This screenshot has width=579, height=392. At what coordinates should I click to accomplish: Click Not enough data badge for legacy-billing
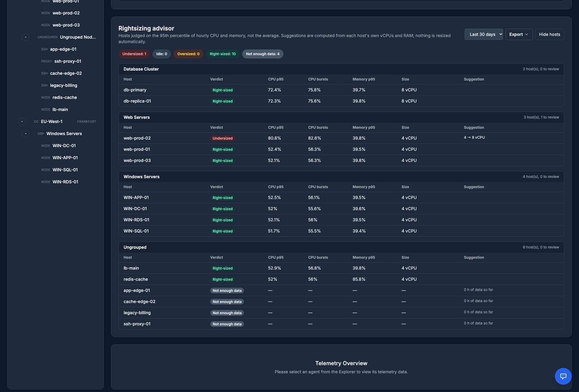point(227,313)
